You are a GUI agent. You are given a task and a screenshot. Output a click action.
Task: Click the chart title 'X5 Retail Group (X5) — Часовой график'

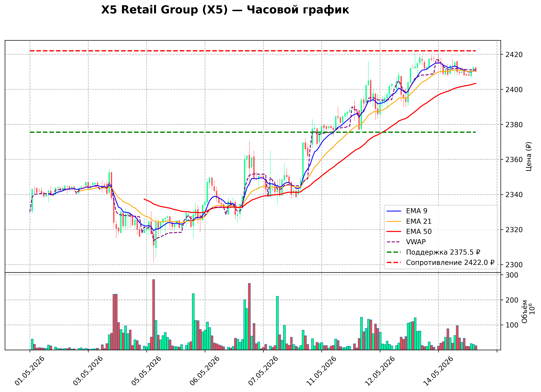click(x=225, y=10)
